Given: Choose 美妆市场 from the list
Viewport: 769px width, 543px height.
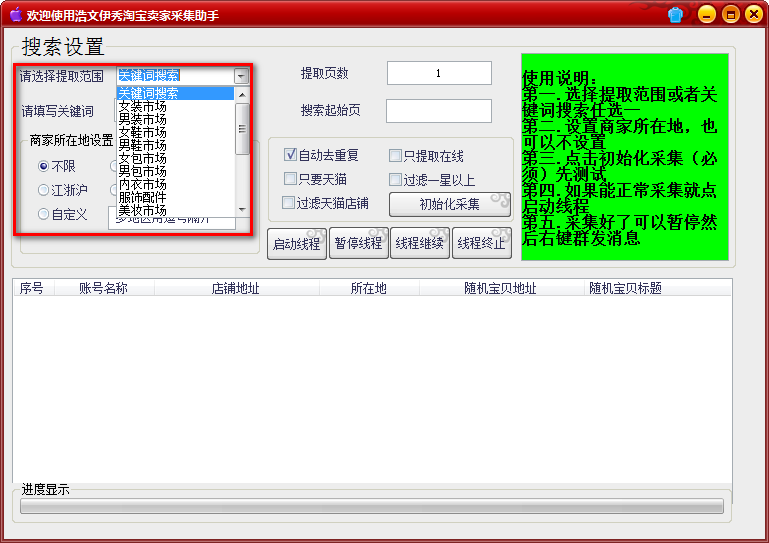Looking at the screenshot, I should pos(176,210).
